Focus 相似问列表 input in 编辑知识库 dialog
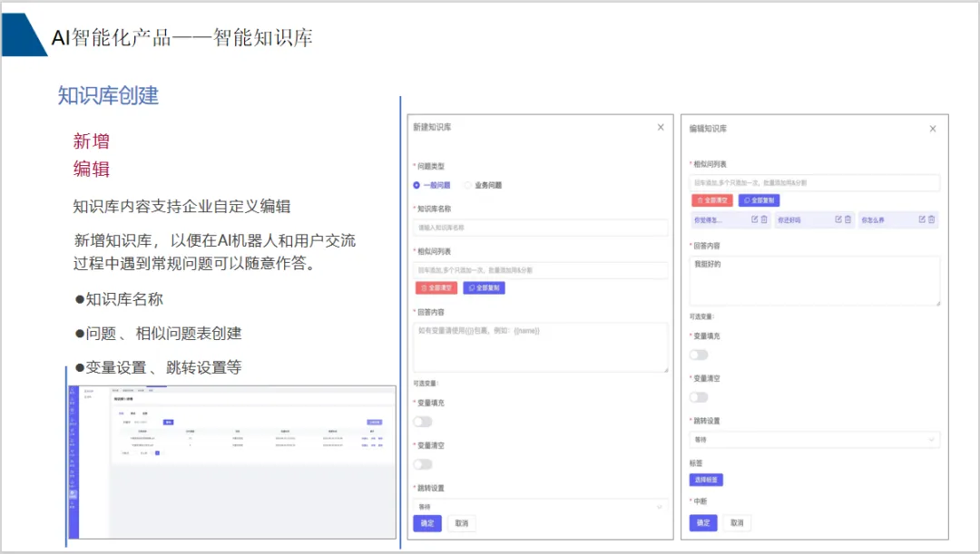Image resolution: width=980 pixels, height=554 pixels. click(x=814, y=183)
